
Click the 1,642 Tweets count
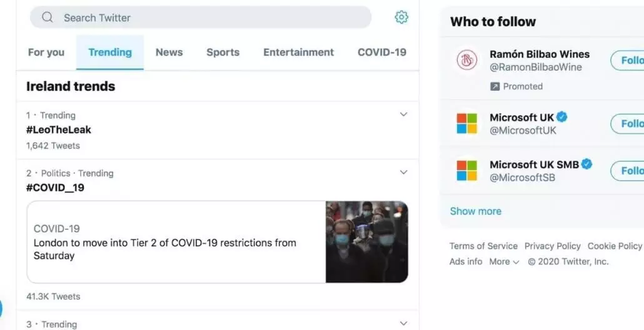pos(53,146)
